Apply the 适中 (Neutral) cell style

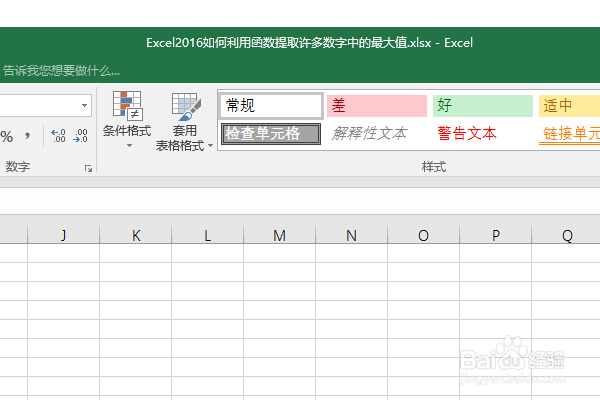(569, 106)
